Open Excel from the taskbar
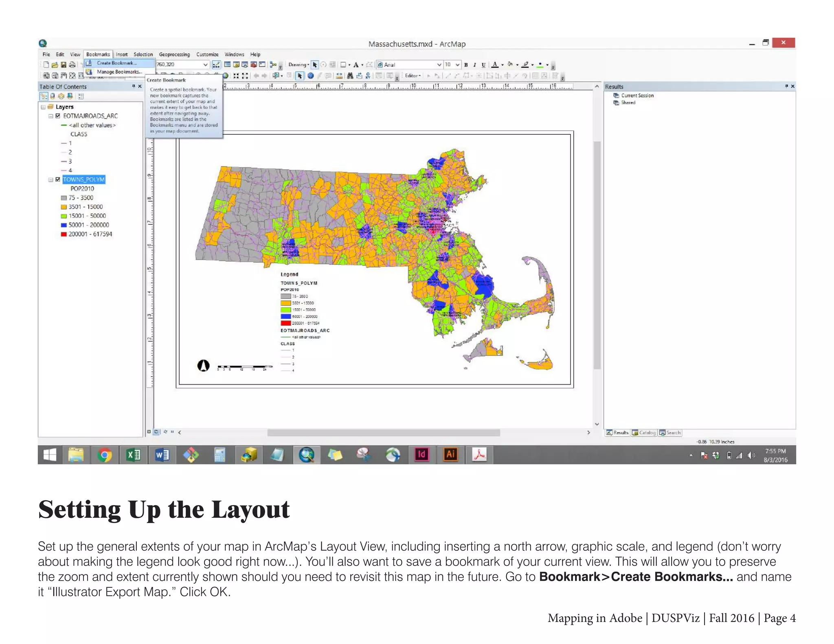 133,455
